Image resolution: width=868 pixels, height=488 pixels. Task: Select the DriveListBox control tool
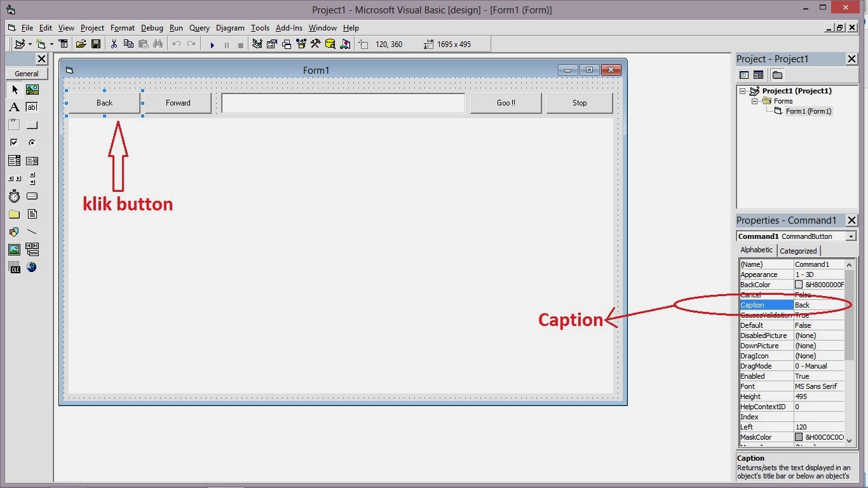click(32, 196)
